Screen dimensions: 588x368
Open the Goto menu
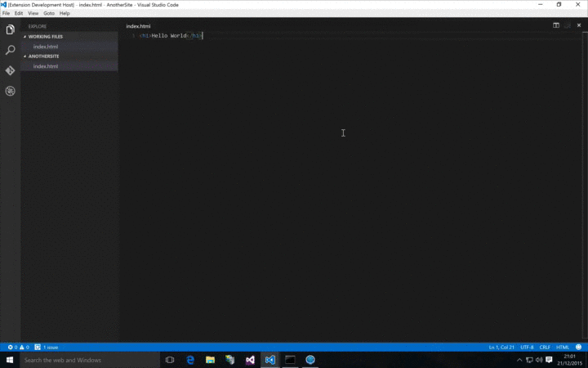tap(49, 13)
